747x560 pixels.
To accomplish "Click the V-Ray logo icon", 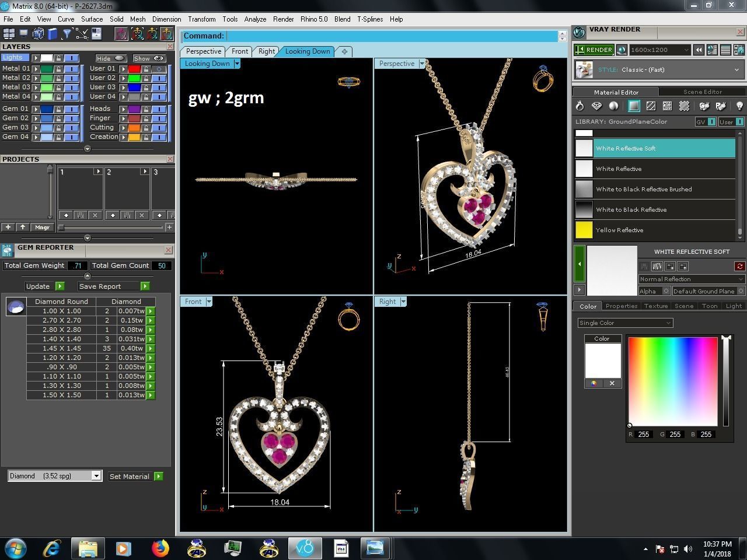I will click(x=579, y=32).
